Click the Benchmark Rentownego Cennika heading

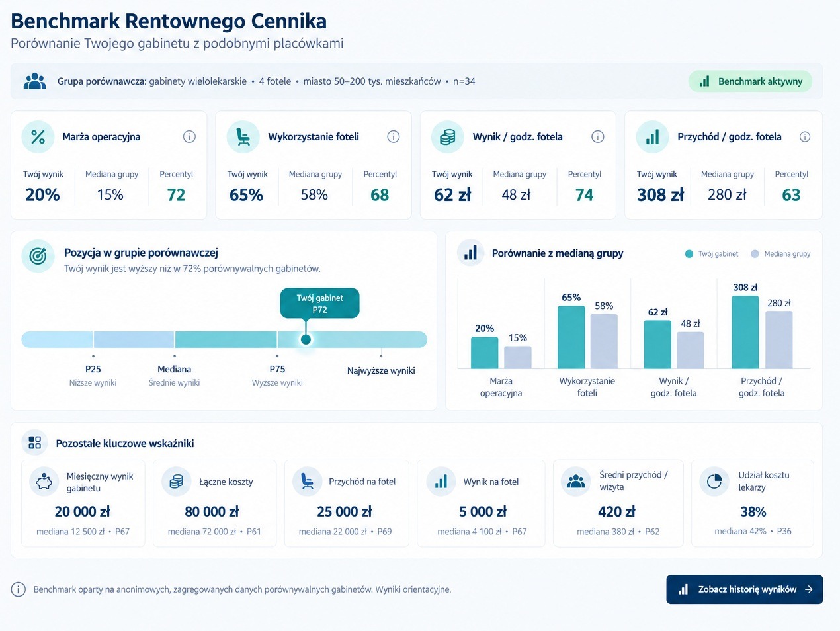(169, 21)
